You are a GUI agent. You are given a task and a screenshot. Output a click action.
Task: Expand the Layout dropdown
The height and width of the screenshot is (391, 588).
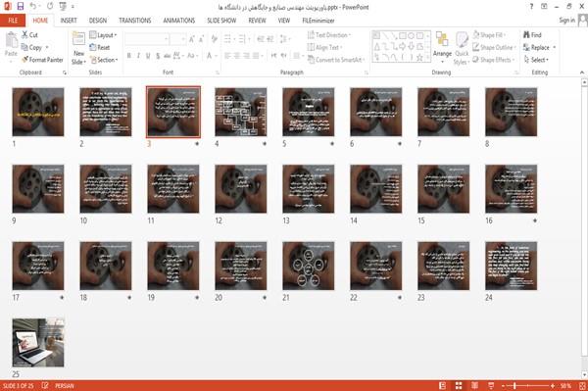(x=103, y=35)
